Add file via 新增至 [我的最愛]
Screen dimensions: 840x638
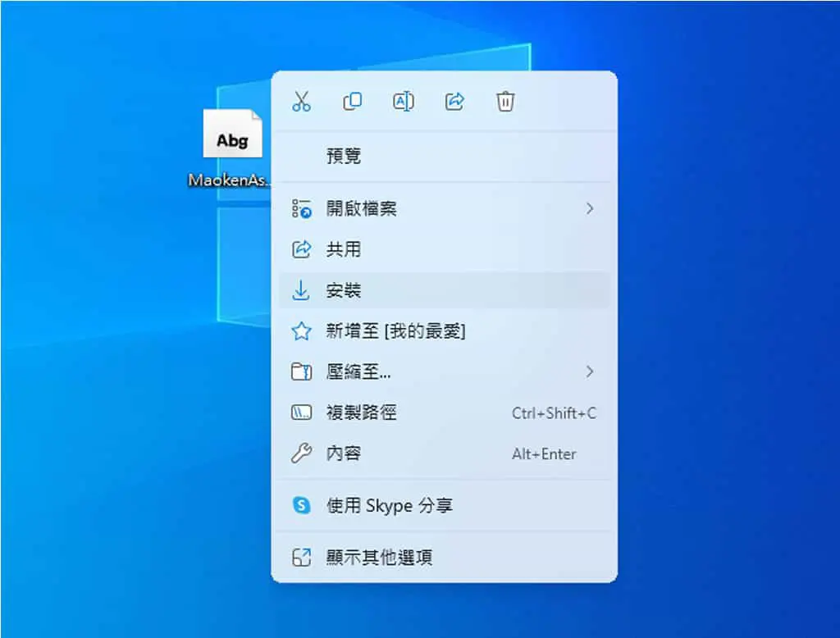point(444,331)
